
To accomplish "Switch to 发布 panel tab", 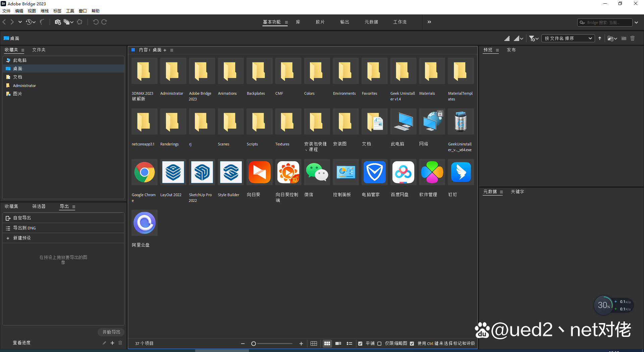I will [x=511, y=50].
